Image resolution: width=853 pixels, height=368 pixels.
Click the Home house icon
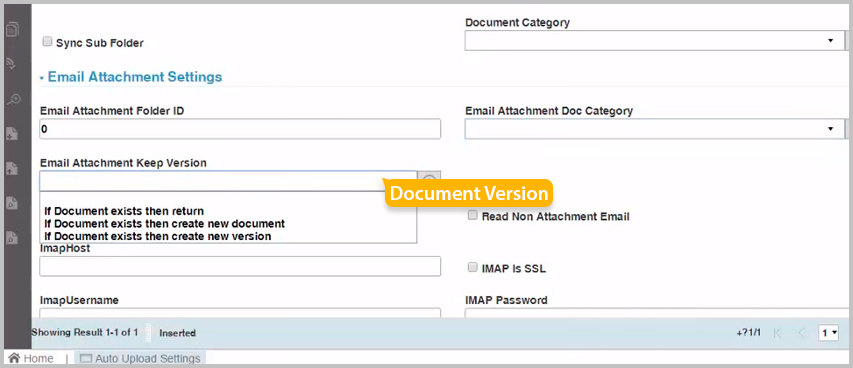tap(14, 358)
